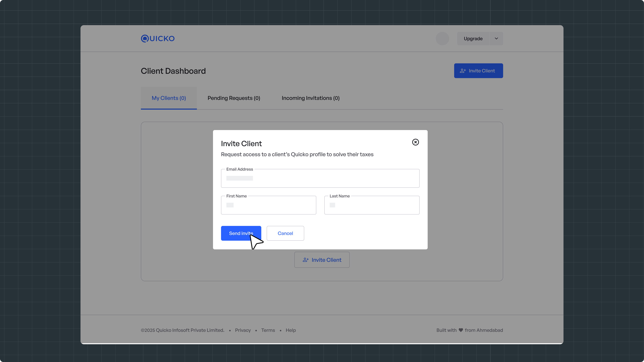Image resolution: width=644 pixels, height=362 pixels.
Task: Click the ©2025 Quicko Infosoft Private Limited text
Action: [x=182, y=330]
